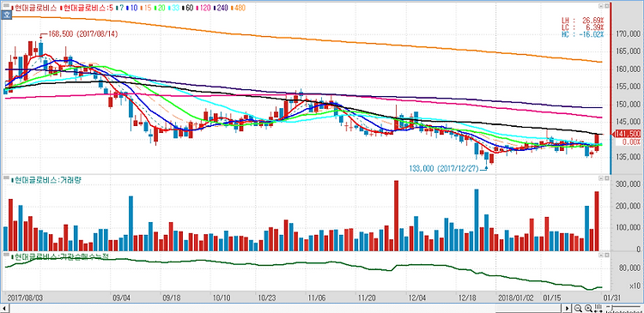This screenshot has height=313, width=644.
Task: Maximize the price chart pane
Action: point(606,7)
